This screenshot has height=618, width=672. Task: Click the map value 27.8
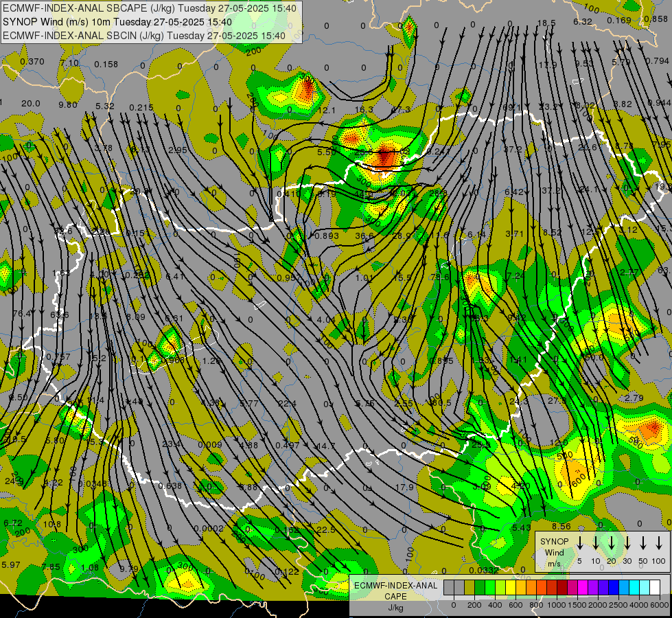tap(557, 400)
